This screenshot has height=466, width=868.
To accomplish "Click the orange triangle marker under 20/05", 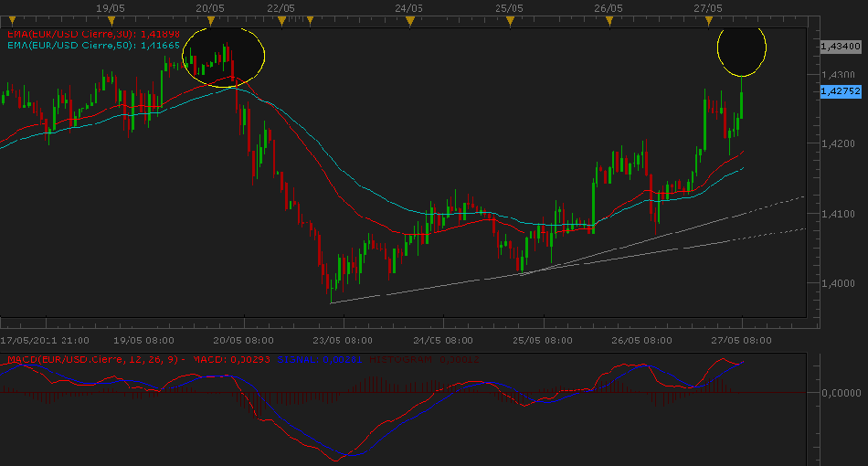I will pyautogui.click(x=211, y=18).
